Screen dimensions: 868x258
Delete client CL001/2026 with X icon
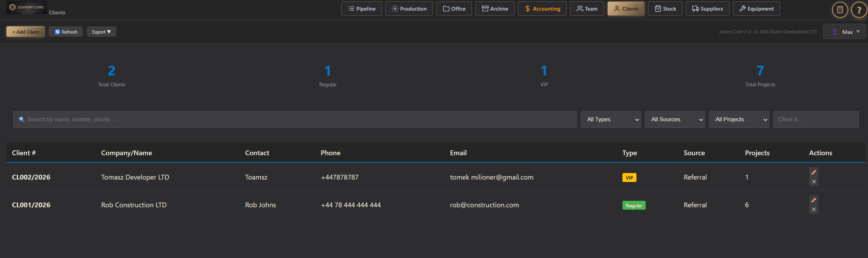click(x=814, y=209)
